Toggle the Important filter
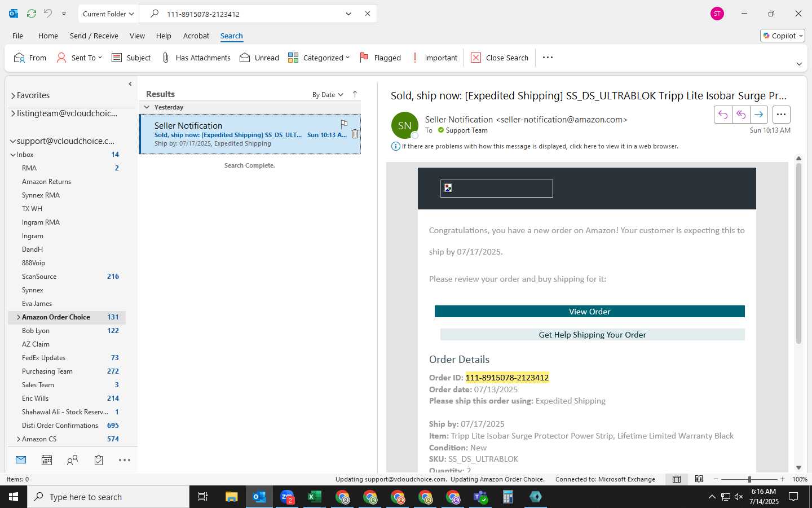812x508 pixels. point(435,58)
